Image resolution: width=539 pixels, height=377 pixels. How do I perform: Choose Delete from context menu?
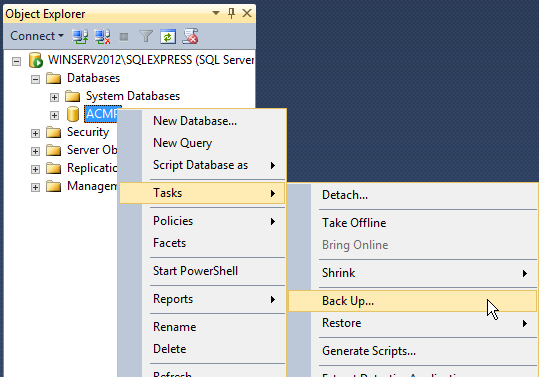(x=202, y=349)
